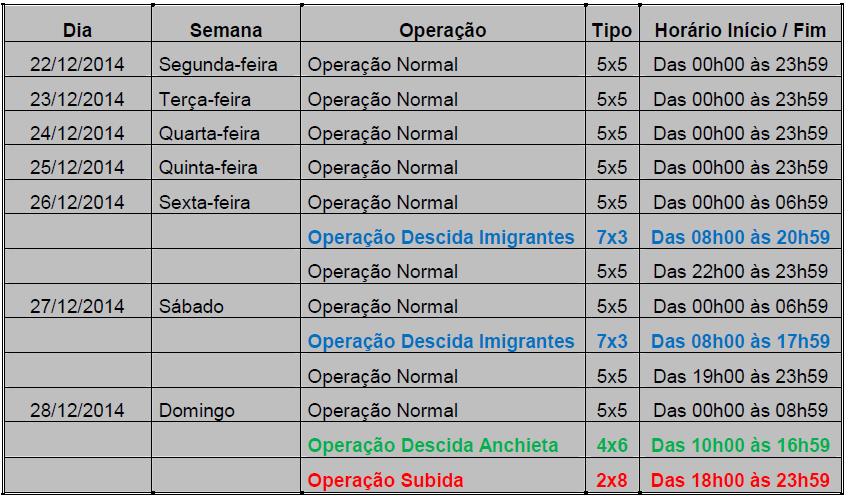Select the "Das 08h00 às 20h59" time cell
Image resolution: width=849 pixels, height=498 pixels.
coord(740,237)
